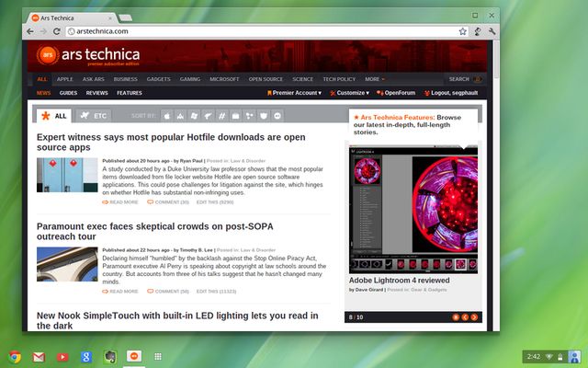The image size is (588, 368).
Task: Sort stories by open source nodes icon
Action: point(250,116)
